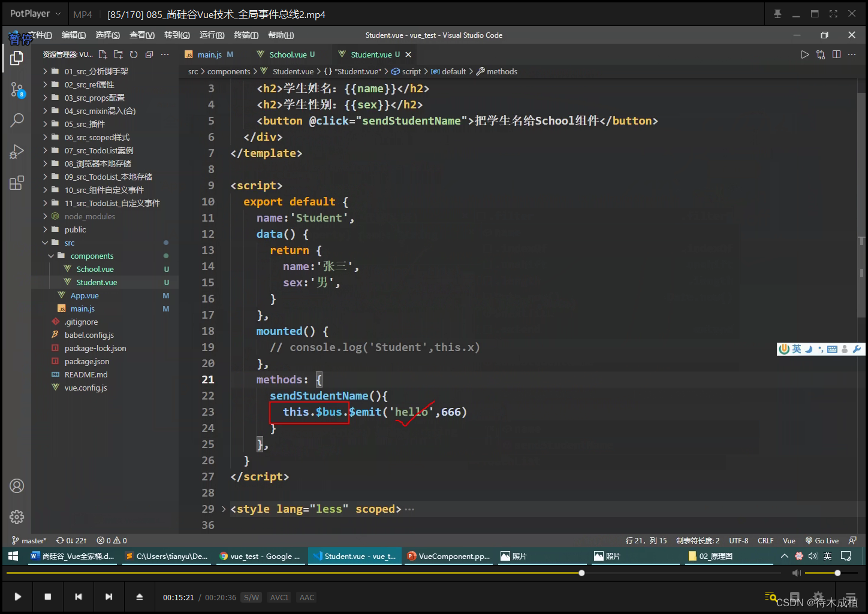Close the Student.vue editor tab
The height and width of the screenshot is (614, 868).
pyautogui.click(x=408, y=55)
